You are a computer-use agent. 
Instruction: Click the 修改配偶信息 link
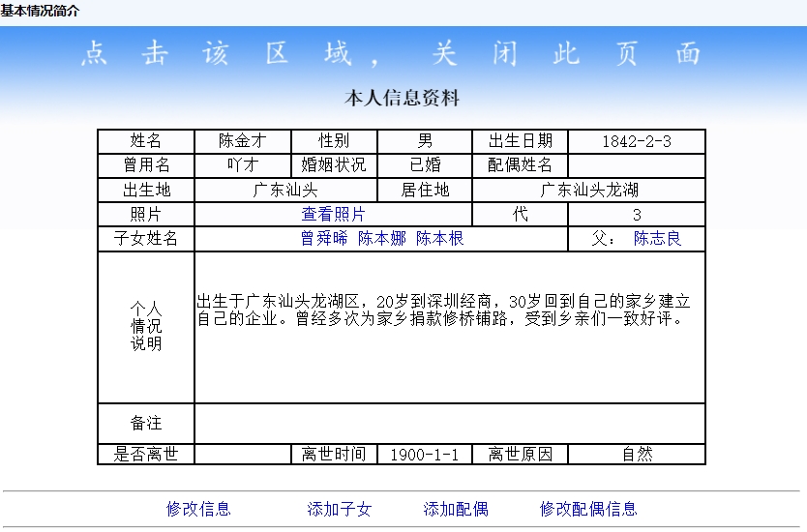(x=588, y=509)
